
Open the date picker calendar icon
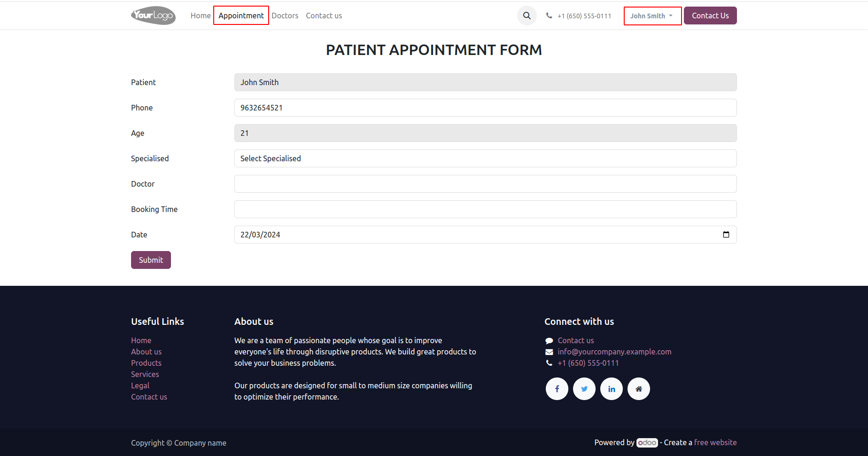tap(726, 235)
